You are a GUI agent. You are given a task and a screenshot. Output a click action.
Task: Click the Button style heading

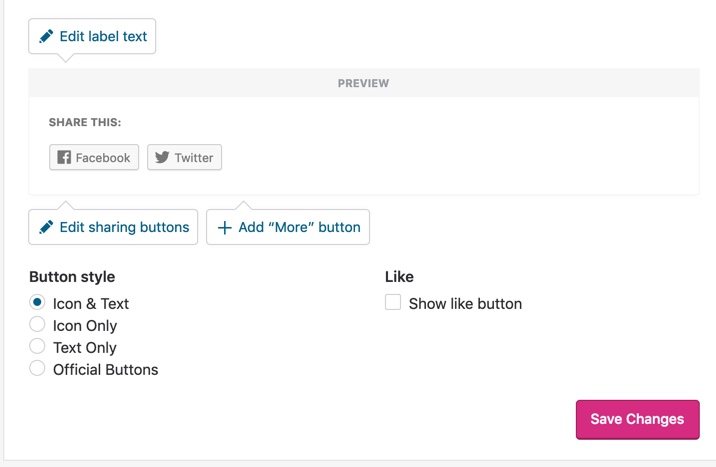(x=72, y=277)
